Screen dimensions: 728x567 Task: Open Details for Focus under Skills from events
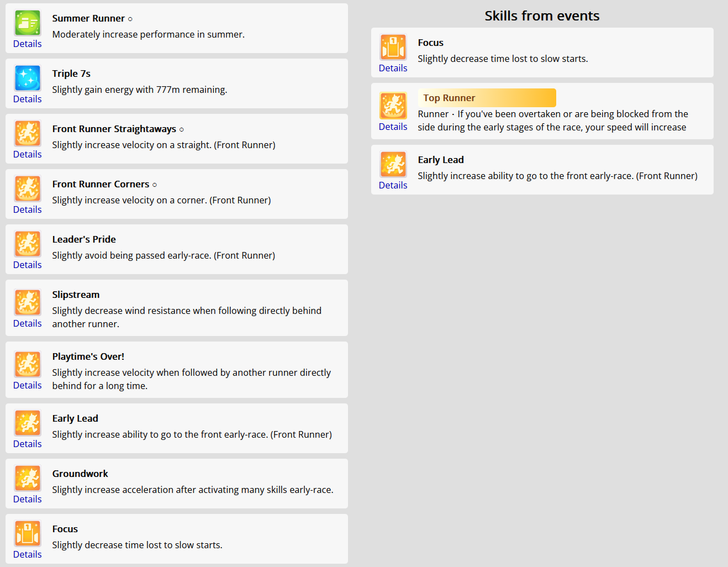point(393,68)
